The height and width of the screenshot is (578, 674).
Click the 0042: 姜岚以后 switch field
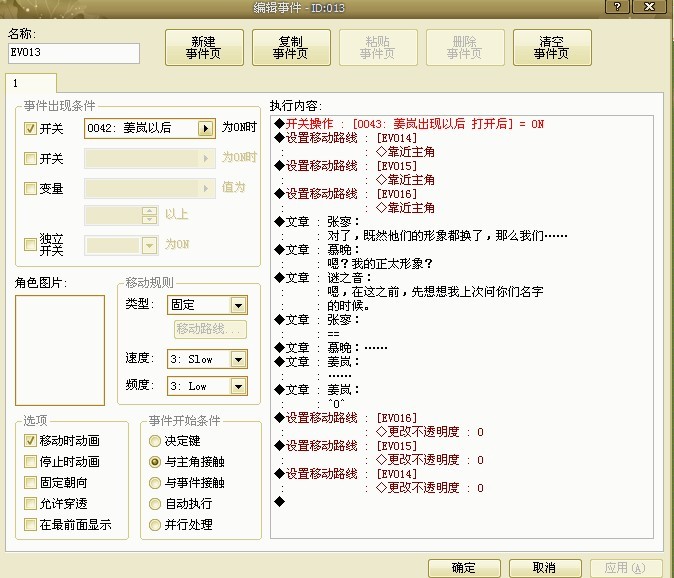click(x=150, y=128)
